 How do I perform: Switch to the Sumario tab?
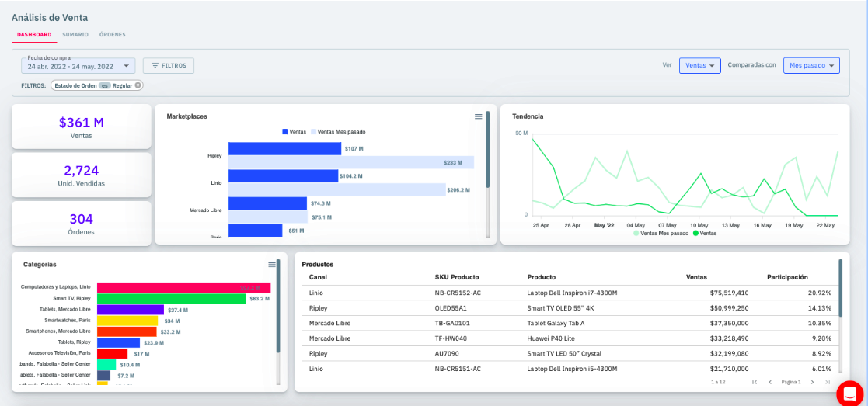tap(75, 34)
